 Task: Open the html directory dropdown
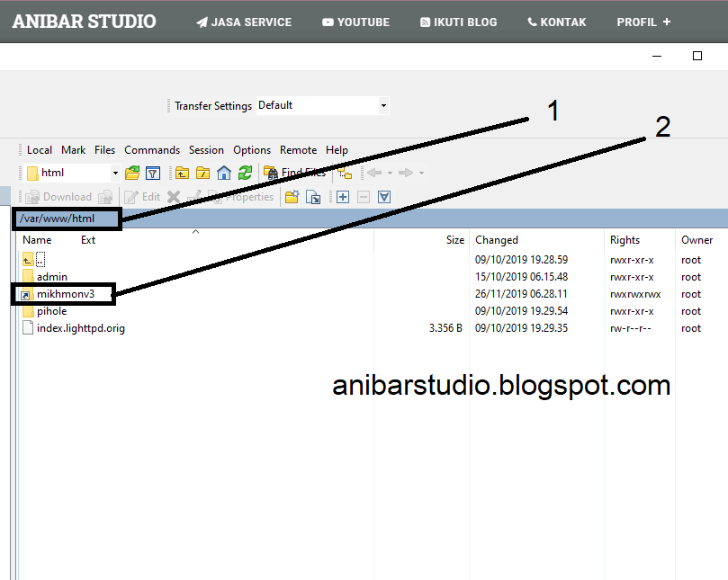pyautogui.click(x=115, y=173)
